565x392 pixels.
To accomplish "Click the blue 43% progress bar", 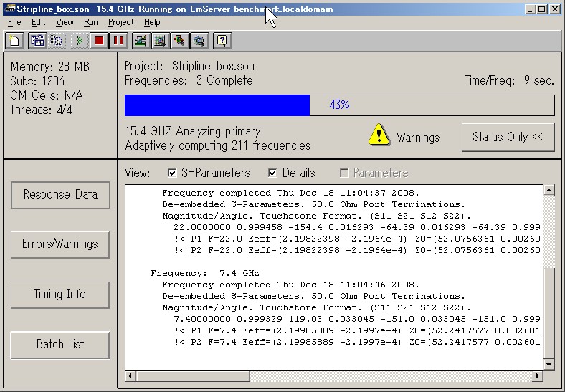I will [x=339, y=105].
